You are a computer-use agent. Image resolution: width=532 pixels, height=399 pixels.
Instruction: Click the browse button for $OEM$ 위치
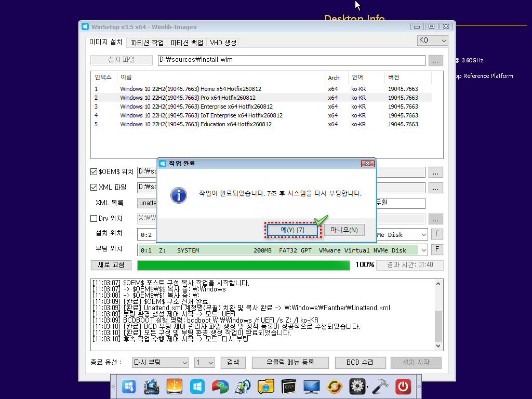[436, 172]
